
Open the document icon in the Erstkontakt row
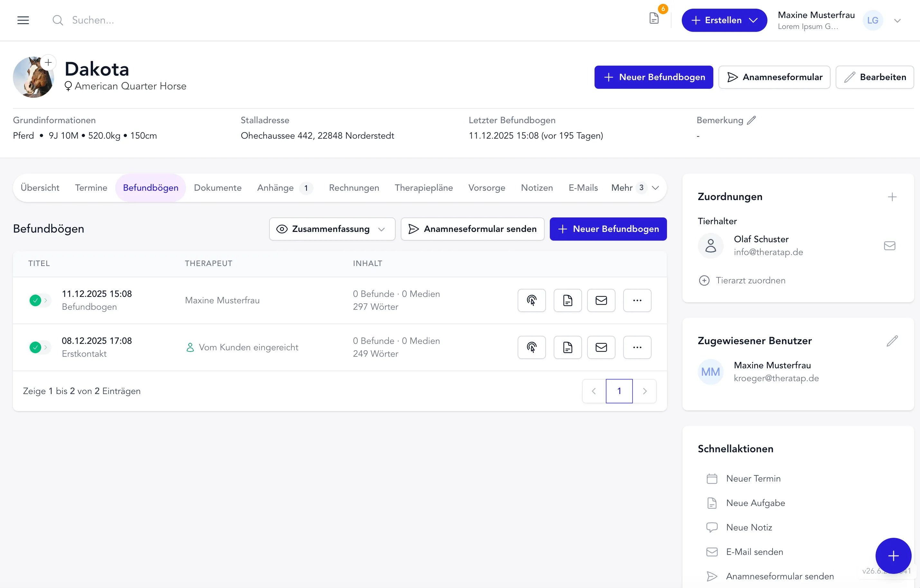(x=568, y=347)
